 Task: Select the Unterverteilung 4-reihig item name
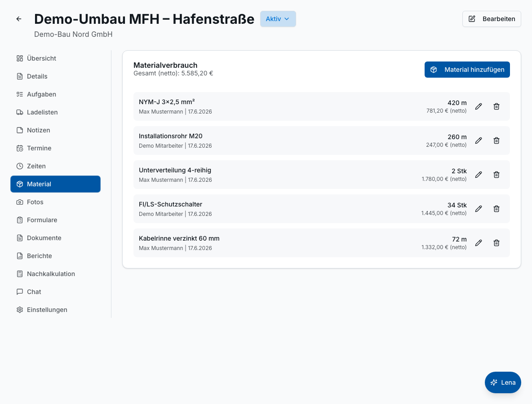tap(175, 170)
